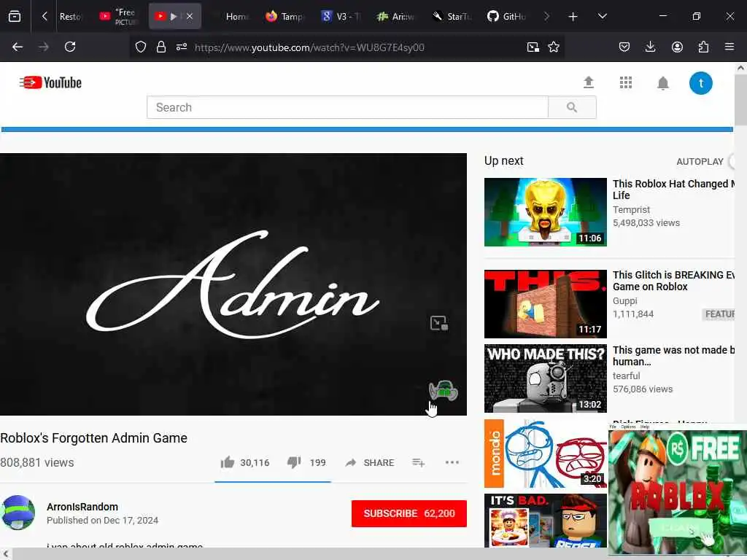Open the Firefox application menu
This screenshot has width=747, height=560.
point(729,47)
